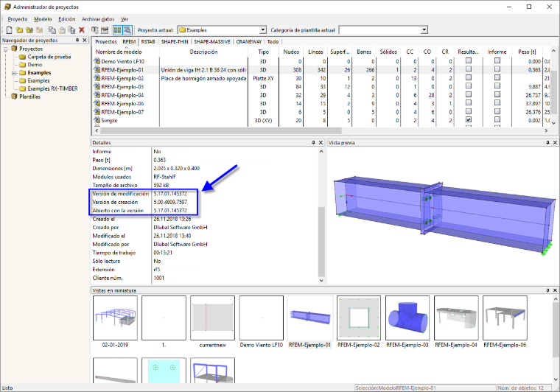This screenshot has width=560, height=392.
Task: Toggle Resultados checkbox for Demo Viento LF10
Action: click(469, 60)
